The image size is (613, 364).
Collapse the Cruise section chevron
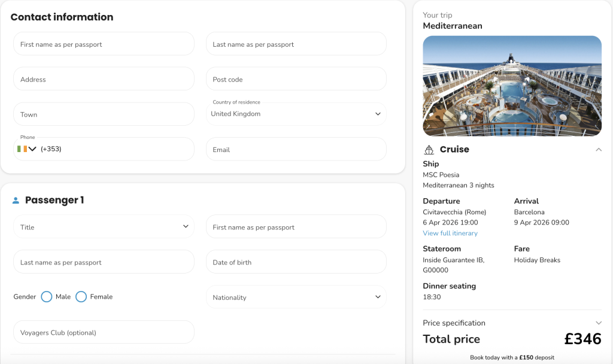[599, 150]
